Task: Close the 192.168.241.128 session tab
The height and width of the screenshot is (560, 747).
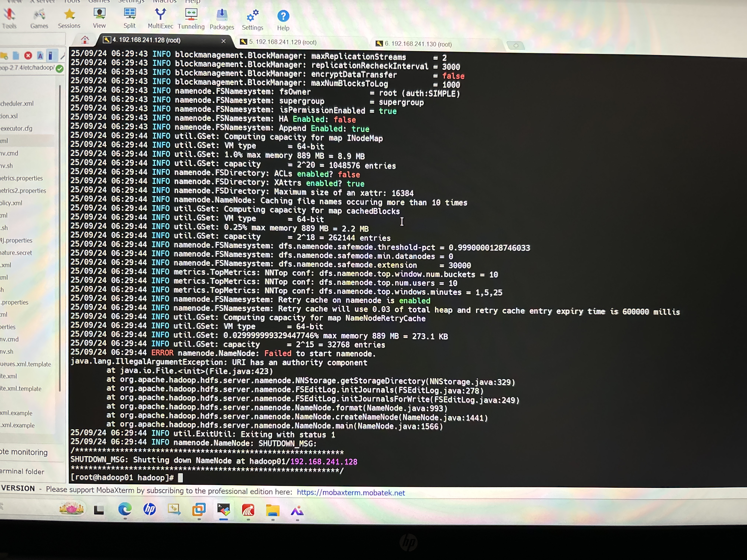Action: (223, 41)
